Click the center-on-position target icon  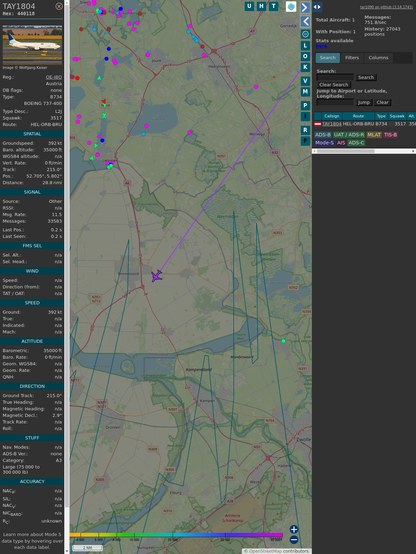pos(305,34)
